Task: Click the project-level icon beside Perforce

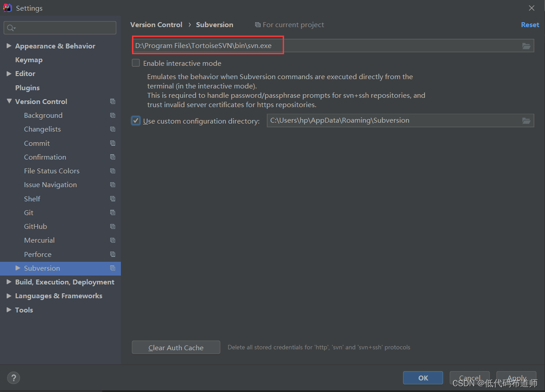Action: pos(112,254)
